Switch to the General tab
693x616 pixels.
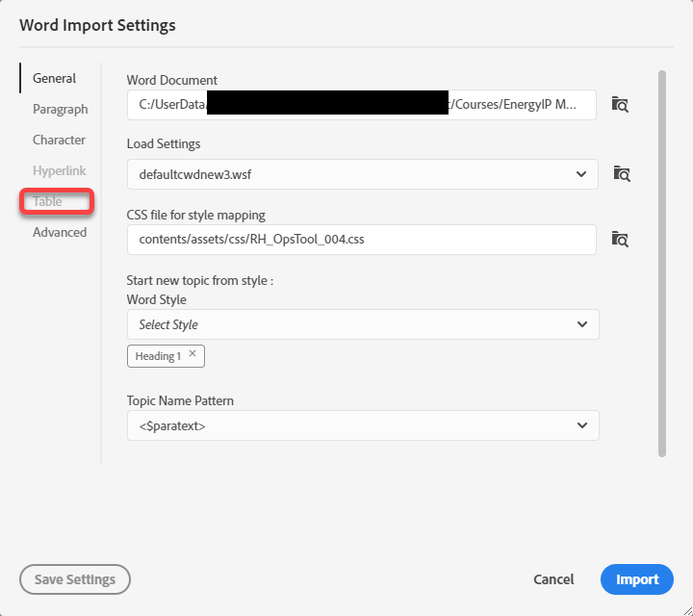pyautogui.click(x=54, y=78)
